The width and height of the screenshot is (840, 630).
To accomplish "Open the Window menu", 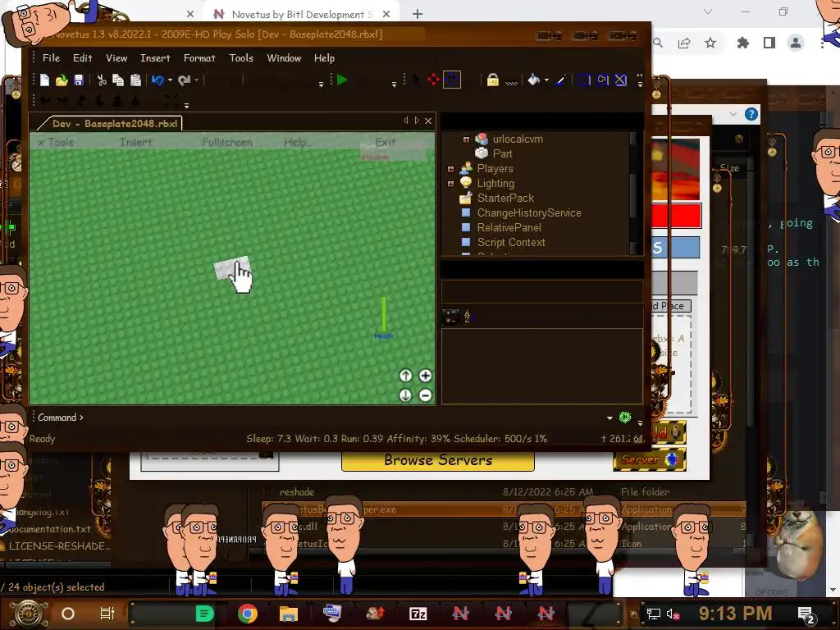I will tap(284, 58).
